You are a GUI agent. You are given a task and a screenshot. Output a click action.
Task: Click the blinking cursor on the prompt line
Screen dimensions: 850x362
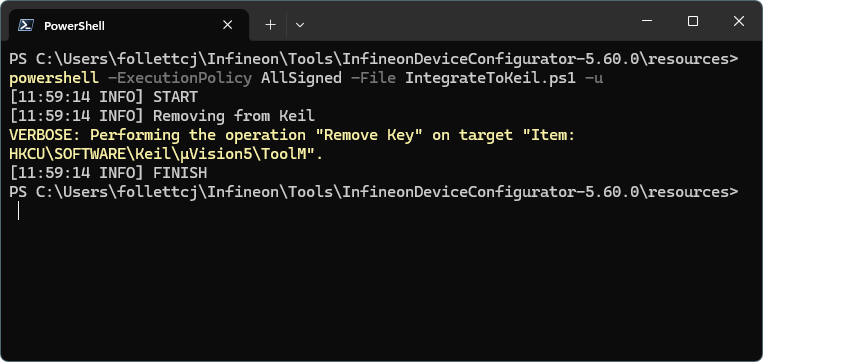pyautogui.click(x=18, y=211)
